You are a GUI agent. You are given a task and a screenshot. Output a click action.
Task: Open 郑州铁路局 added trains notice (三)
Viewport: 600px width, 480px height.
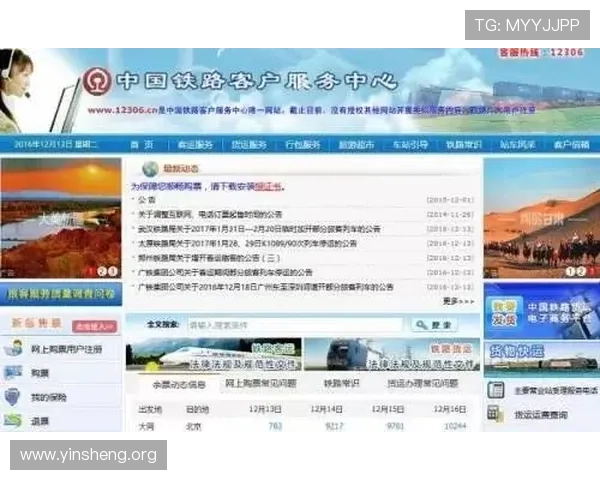(x=209, y=258)
